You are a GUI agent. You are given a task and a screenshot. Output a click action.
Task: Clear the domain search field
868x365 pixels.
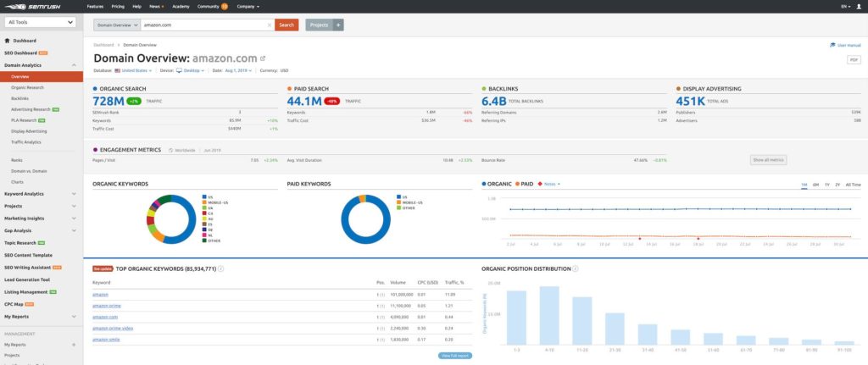click(x=270, y=25)
